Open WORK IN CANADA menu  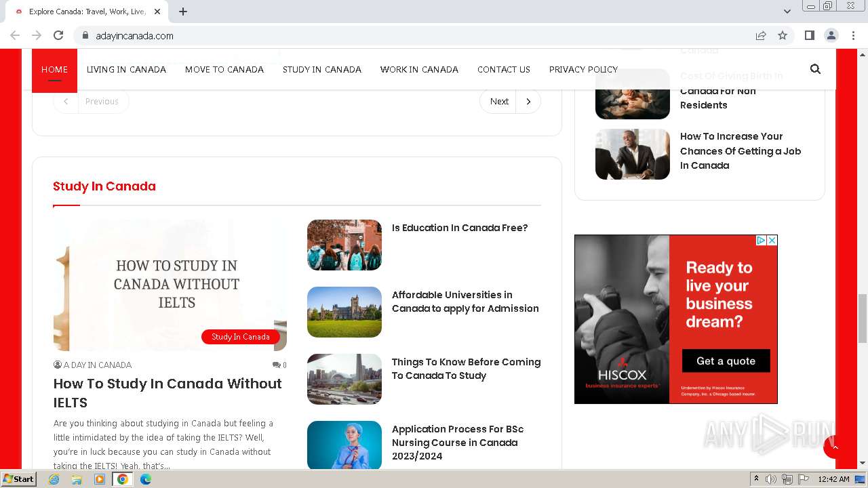tap(419, 69)
